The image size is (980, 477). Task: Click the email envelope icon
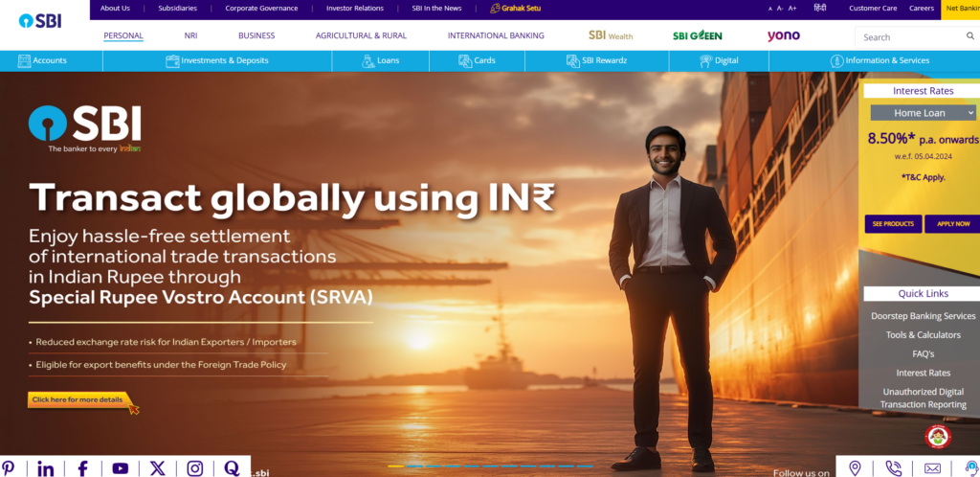pyautogui.click(x=932, y=468)
